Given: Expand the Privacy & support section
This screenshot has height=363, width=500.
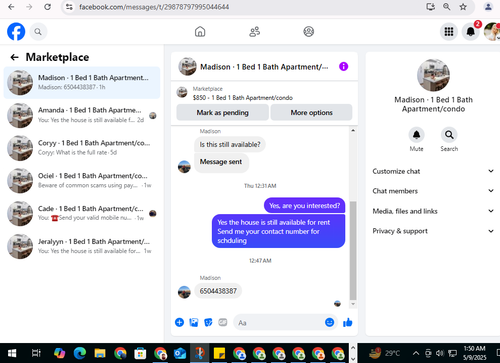Looking at the screenshot, I should pos(433,231).
